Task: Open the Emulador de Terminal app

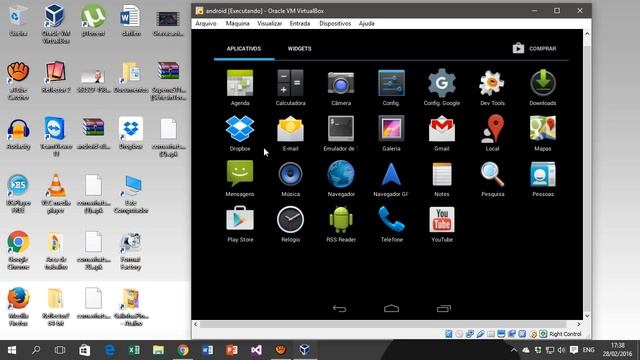Action: coord(341,133)
